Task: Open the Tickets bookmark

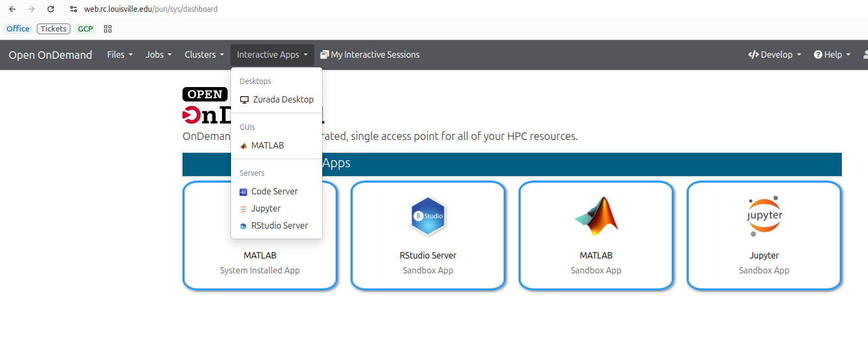Action: pyautogui.click(x=53, y=29)
